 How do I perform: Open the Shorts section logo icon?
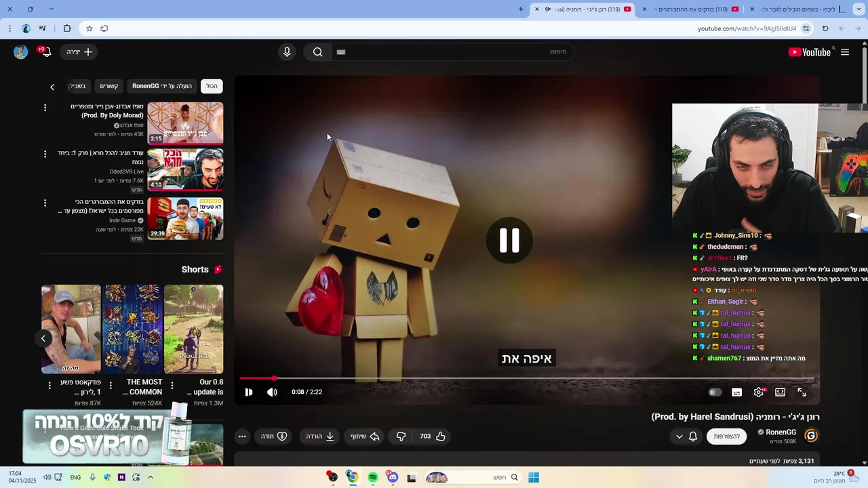218,270
